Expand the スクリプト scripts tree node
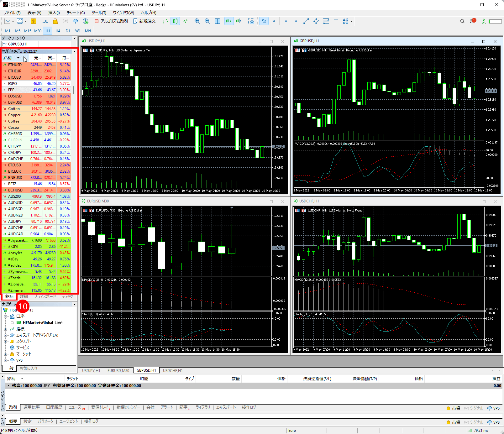Screen dimensions: 504x434 5,342
